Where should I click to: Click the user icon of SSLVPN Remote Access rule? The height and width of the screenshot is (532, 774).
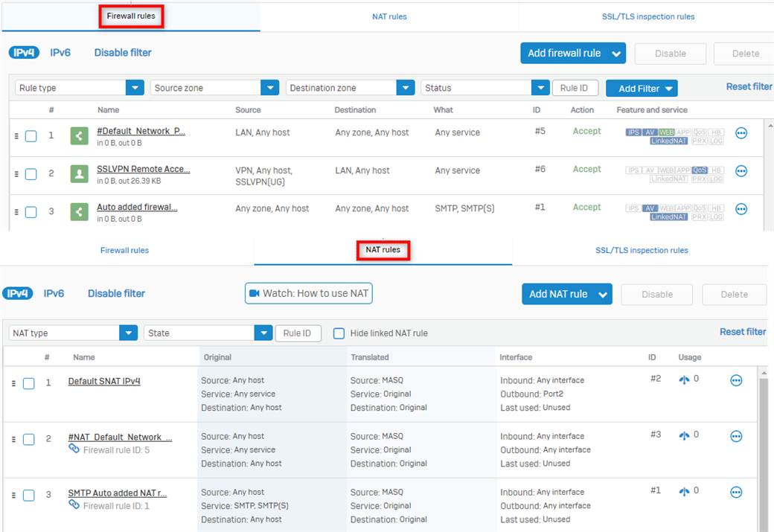pyautogui.click(x=79, y=173)
